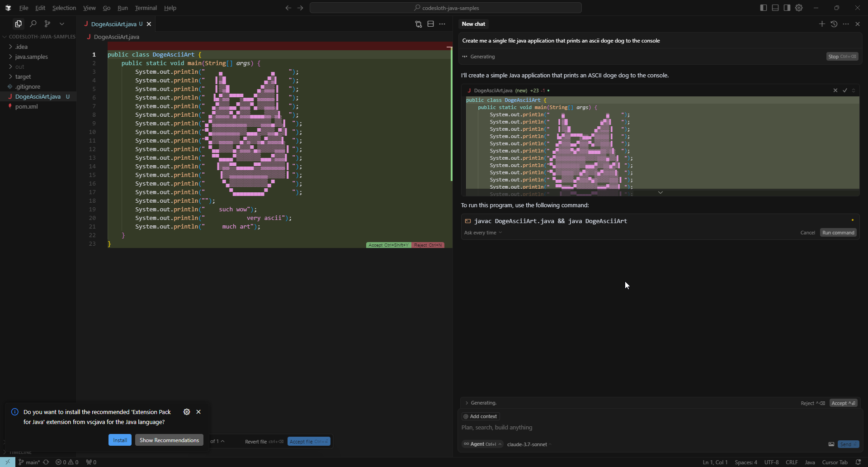Toggle the primary sidebar layout icon

[x=764, y=8]
